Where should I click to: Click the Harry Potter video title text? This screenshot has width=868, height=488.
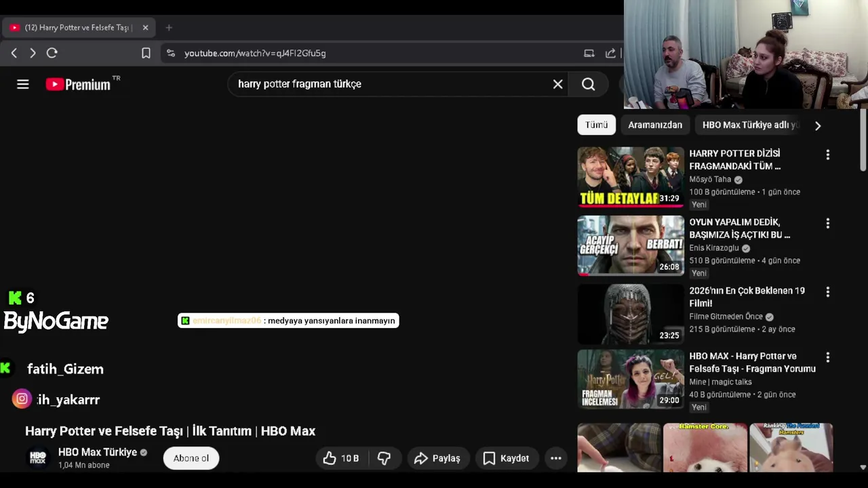tap(170, 431)
